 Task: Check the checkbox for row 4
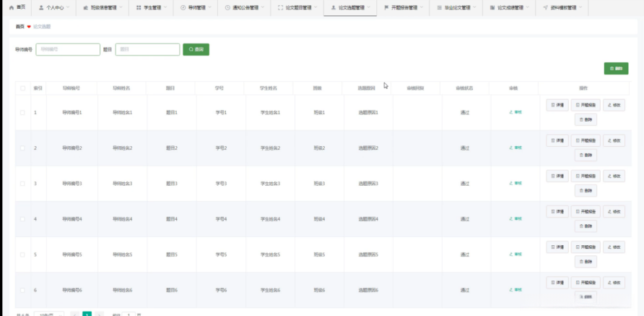click(22, 219)
